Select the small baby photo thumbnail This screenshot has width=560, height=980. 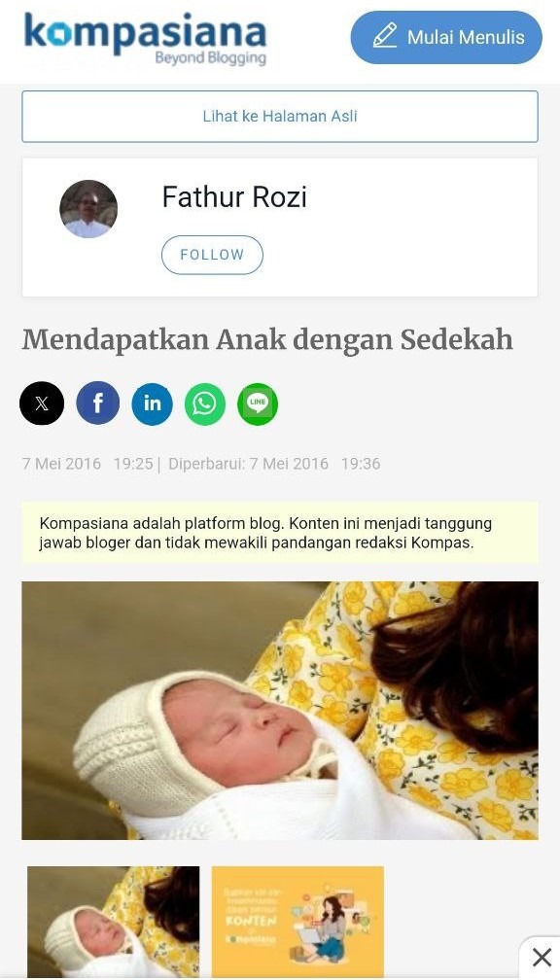pyautogui.click(x=113, y=922)
